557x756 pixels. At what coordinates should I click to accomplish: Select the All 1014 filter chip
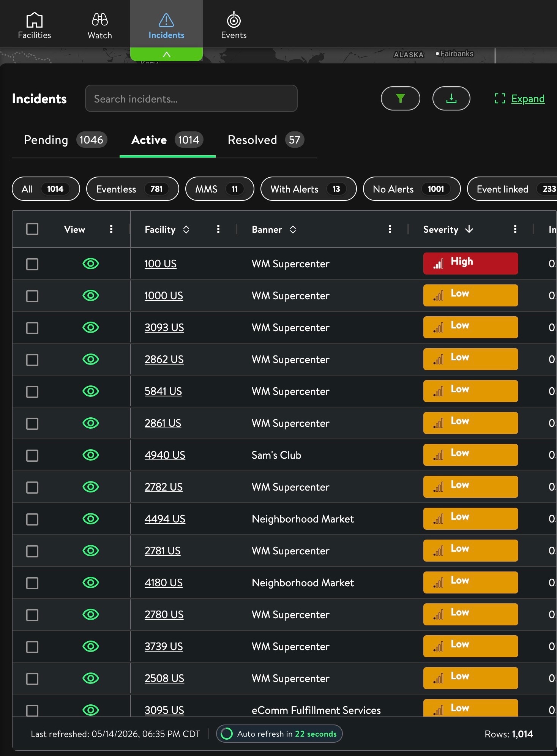point(46,189)
